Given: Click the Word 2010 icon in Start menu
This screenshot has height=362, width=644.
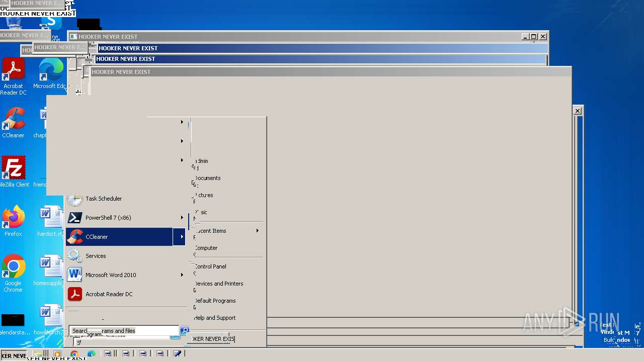Looking at the screenshot, I should coord(75,275).
